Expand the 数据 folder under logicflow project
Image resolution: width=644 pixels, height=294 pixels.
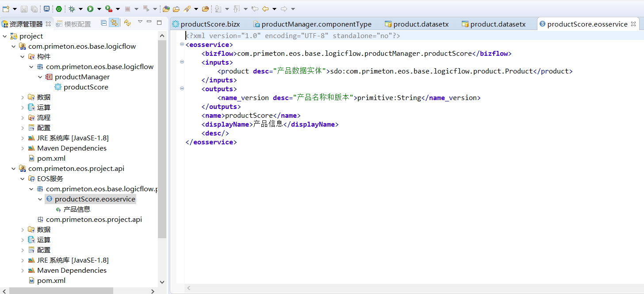(23, 97)
